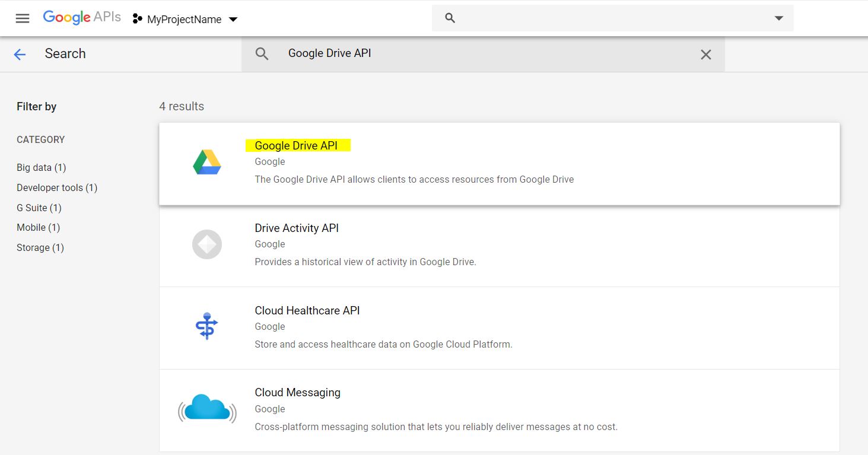Screen dimensions: 868x455
Task: Click the 'Filter by' heading
Action: 37,107
